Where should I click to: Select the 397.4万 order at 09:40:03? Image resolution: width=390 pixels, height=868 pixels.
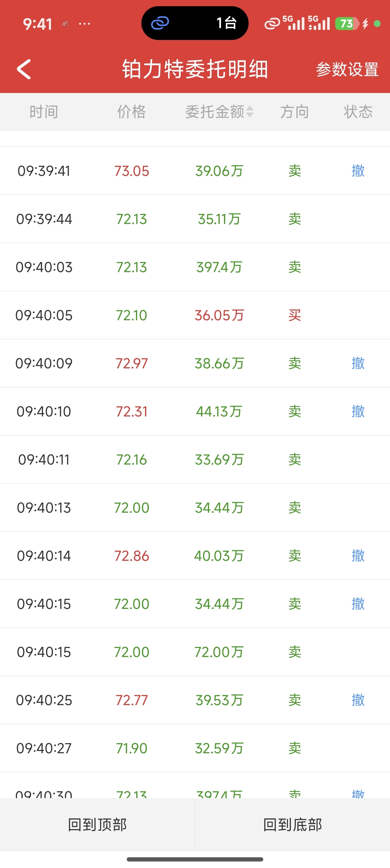[219, 267]
